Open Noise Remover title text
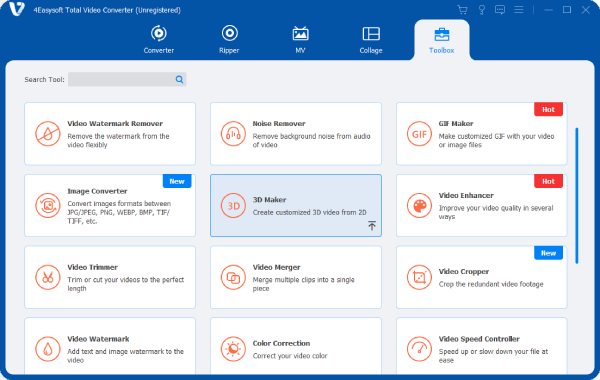This screenshot has height=380, width=600. click(279, 124)
